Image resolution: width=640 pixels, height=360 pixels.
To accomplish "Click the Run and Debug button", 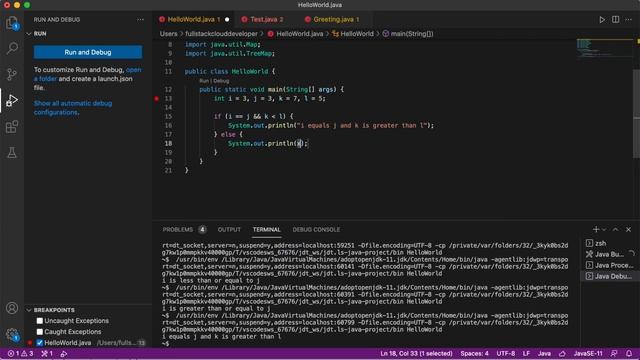I will [88, 52].
